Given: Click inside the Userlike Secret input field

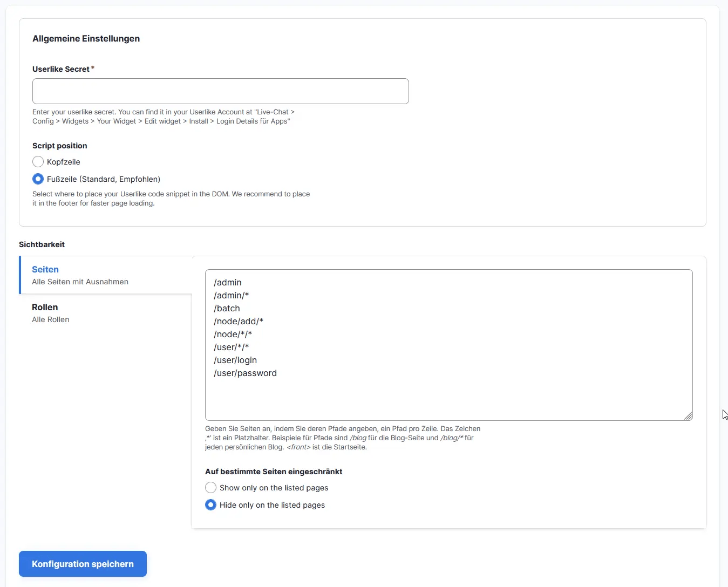Looking at the screenshot, I should click(220, 91).
